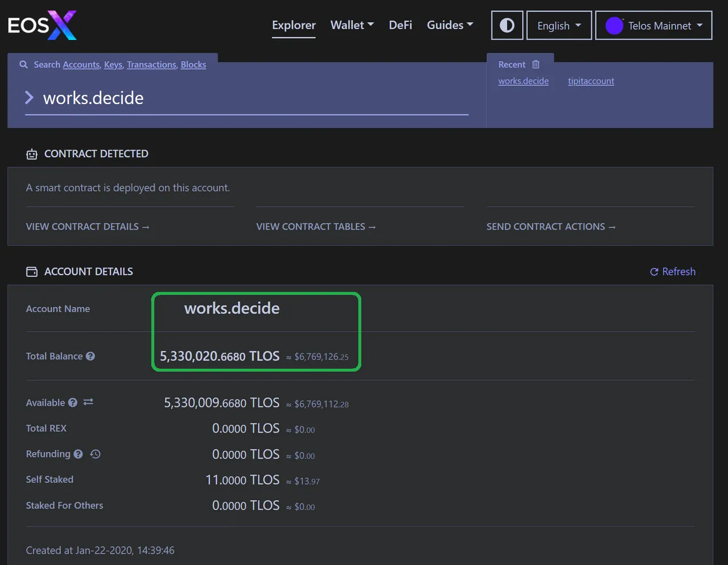Click the EOSX logo
This screenshot has height=565, width=728.
tap(42, 25)
